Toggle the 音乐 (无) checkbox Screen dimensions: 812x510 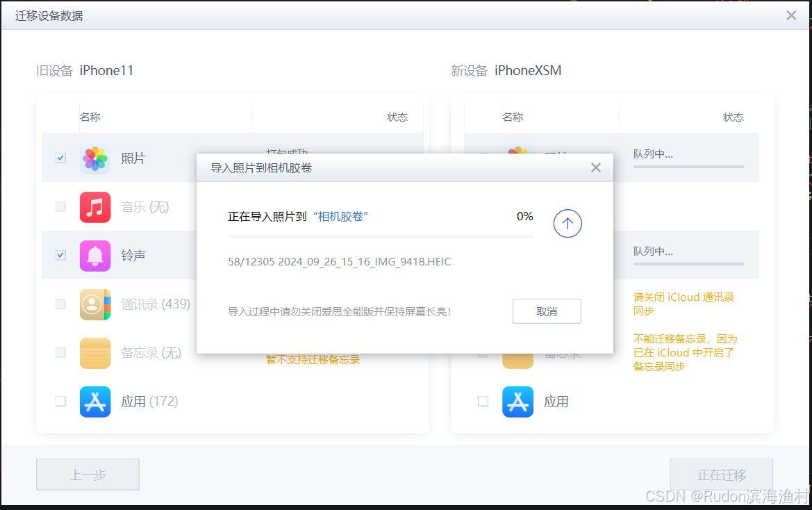[x=60, y=206]
